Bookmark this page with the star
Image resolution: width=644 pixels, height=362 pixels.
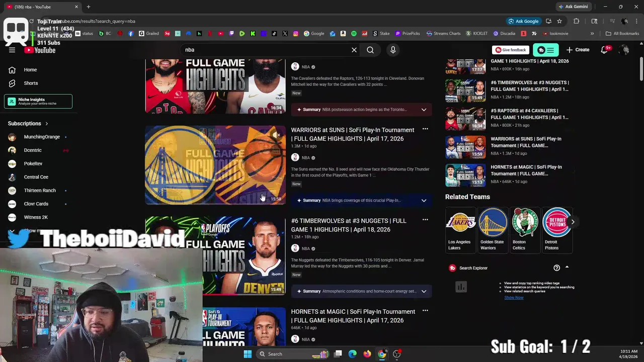click(559, 21)
